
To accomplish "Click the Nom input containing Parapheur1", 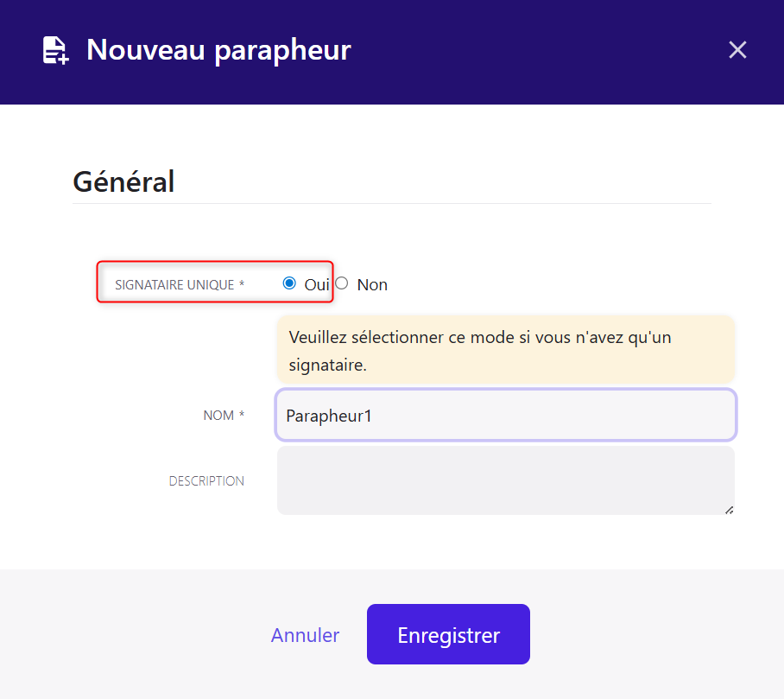I will coord(506,416).
